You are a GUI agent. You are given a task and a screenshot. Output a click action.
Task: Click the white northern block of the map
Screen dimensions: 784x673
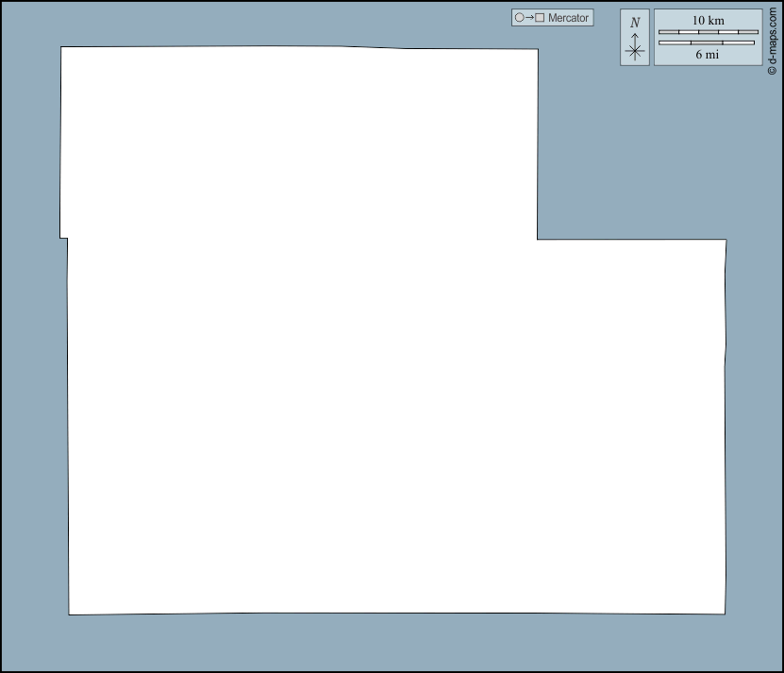click(x=299, y=142)
